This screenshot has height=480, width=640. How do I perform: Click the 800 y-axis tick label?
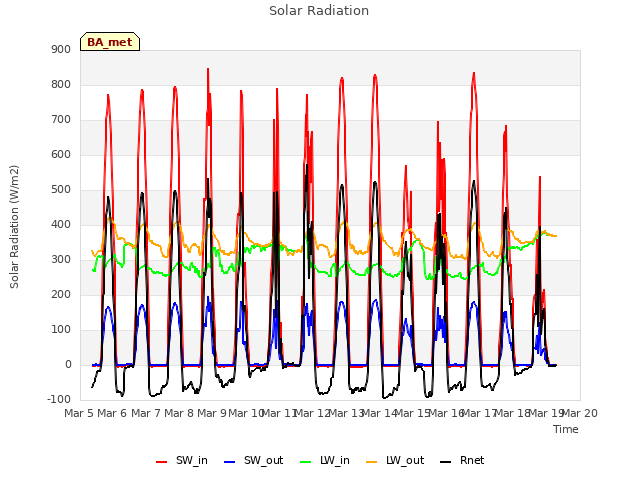(61, 84)
